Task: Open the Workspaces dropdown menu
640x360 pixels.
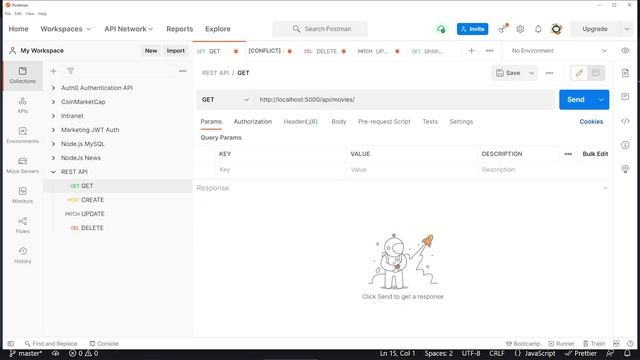Action: (x=66, y=29)
